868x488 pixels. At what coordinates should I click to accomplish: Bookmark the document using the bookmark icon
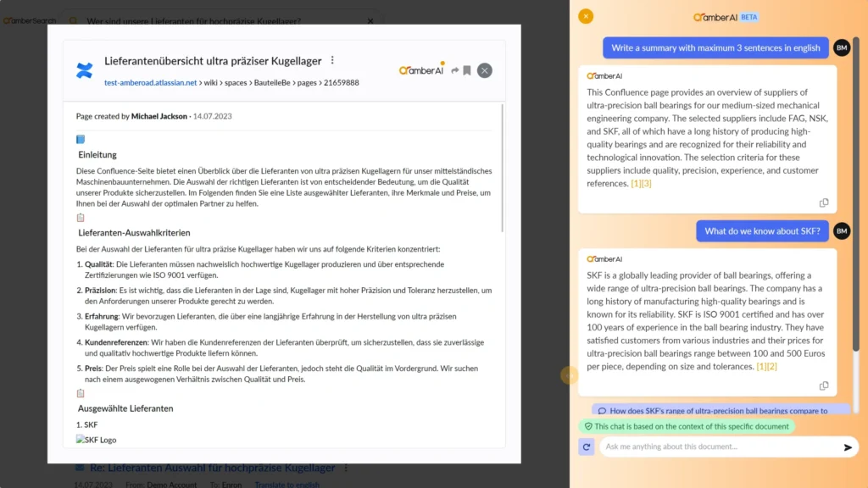(466, 70)
